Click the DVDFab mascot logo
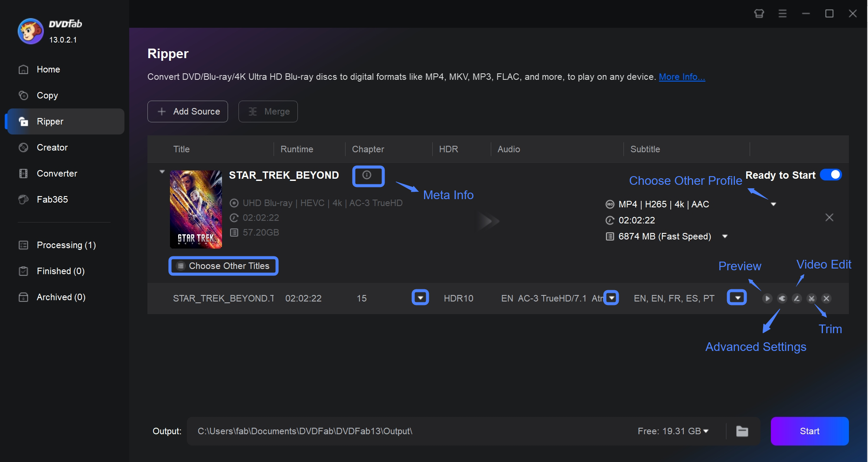Screen dimensions: 868x462 tap(30, 31)
